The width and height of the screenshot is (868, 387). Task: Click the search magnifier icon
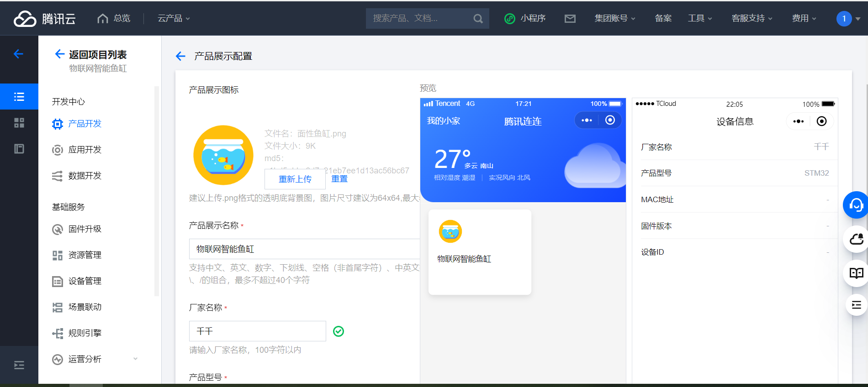(x=478, y=19)
